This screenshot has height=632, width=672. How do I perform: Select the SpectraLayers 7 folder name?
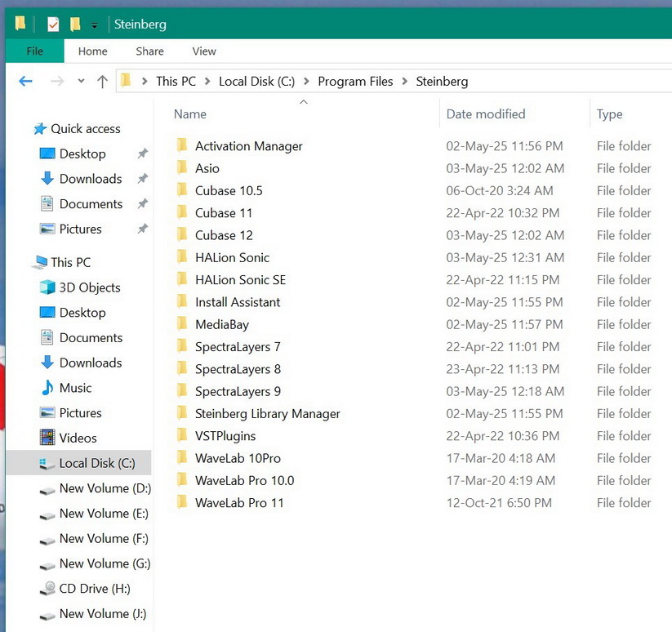pos(238,347)
